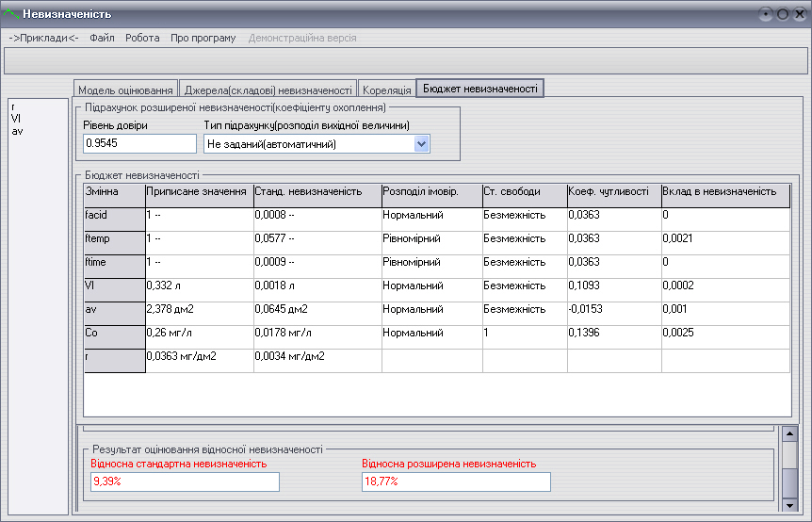Click Безмежність in the av row

click(x=525, y=314)
